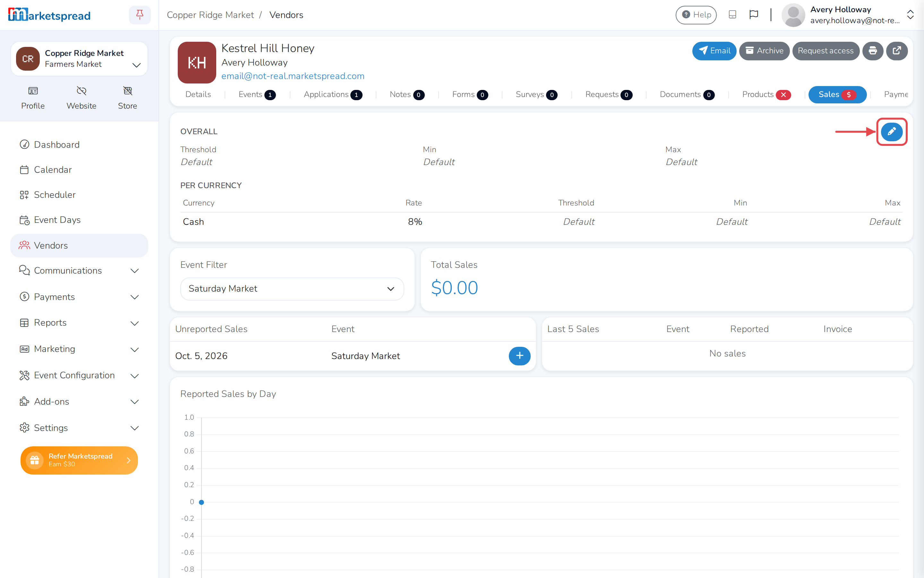This screenshot has width=924, height=578.
Task: Open the Profile shortcut icon
Action: [x=33, y=98]
